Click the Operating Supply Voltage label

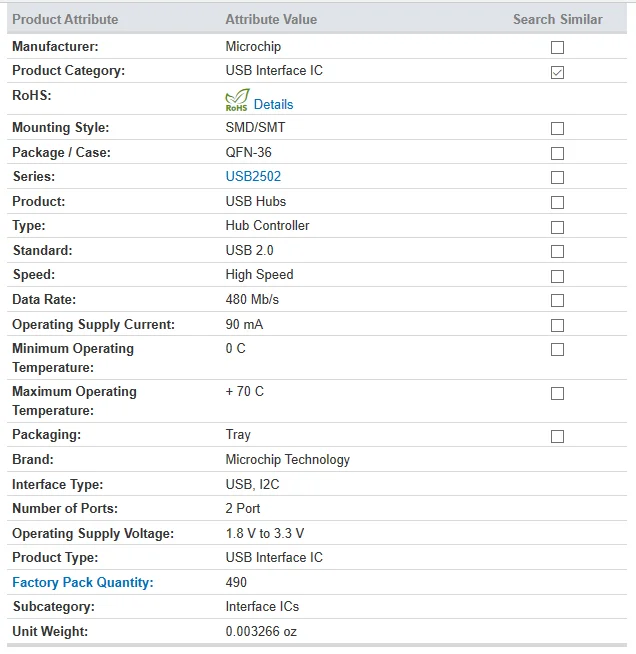(93, 533)
